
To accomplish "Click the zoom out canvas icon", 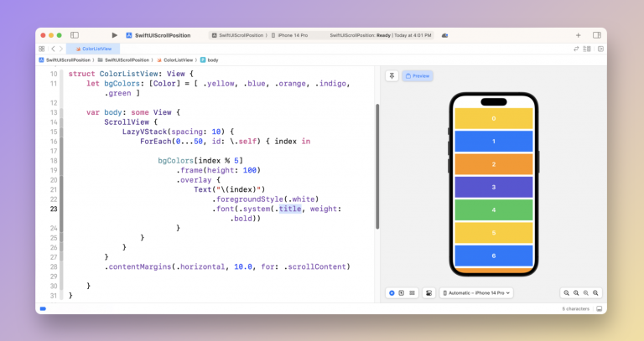I will point(567,292).
